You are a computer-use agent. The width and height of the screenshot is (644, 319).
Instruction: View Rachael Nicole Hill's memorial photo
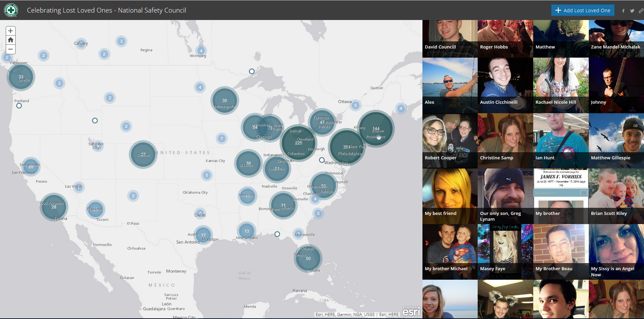(x=561, y=85)
